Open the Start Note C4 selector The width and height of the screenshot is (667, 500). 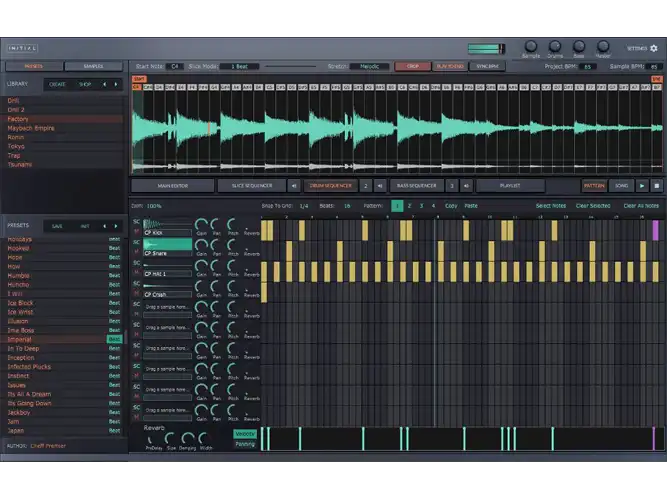tap(174, 66)
